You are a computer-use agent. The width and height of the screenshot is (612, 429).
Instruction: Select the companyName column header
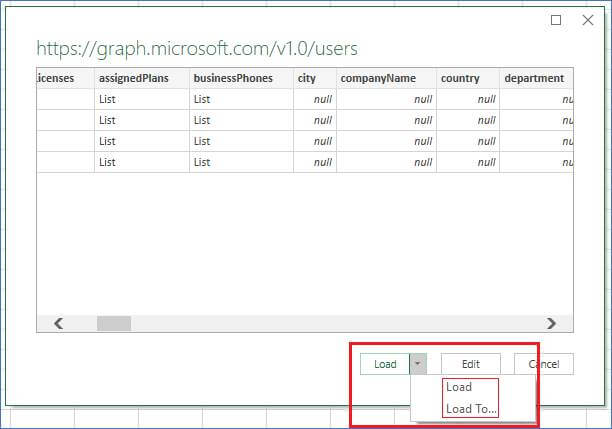coord(386,78)
